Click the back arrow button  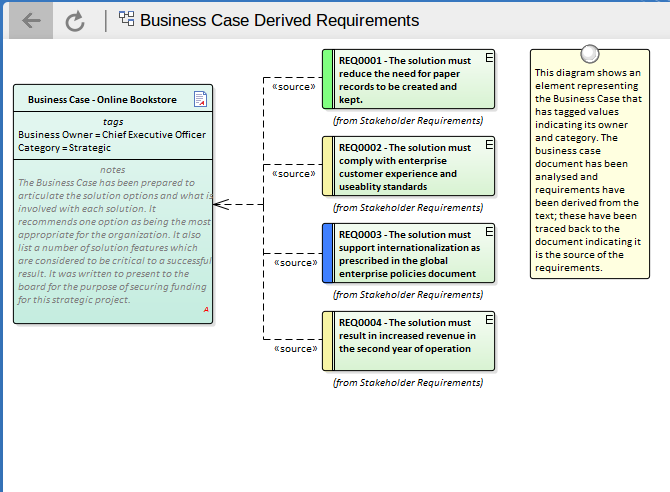point(31,20)
